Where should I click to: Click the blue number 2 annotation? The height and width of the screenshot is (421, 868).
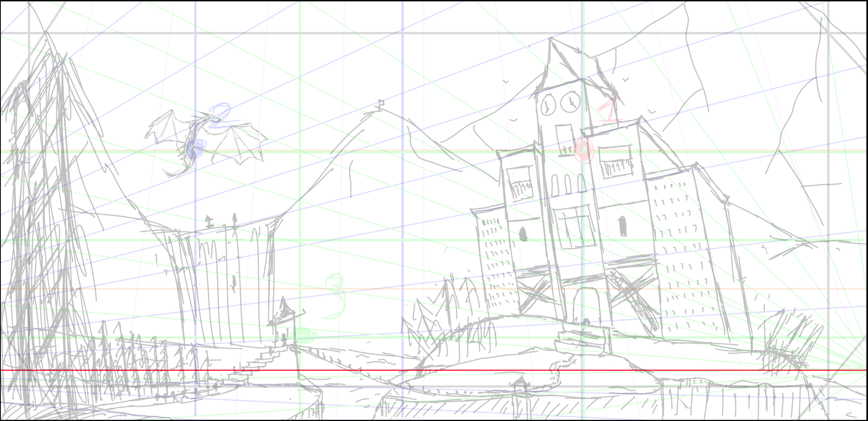pyautogui.click(x=221, y=115)
